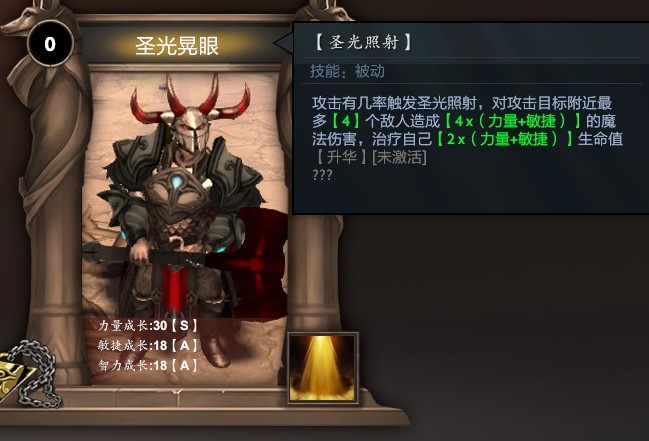Click the jackal statue head ornament
The width and height of the screenshot is (649, 441).
19,21
